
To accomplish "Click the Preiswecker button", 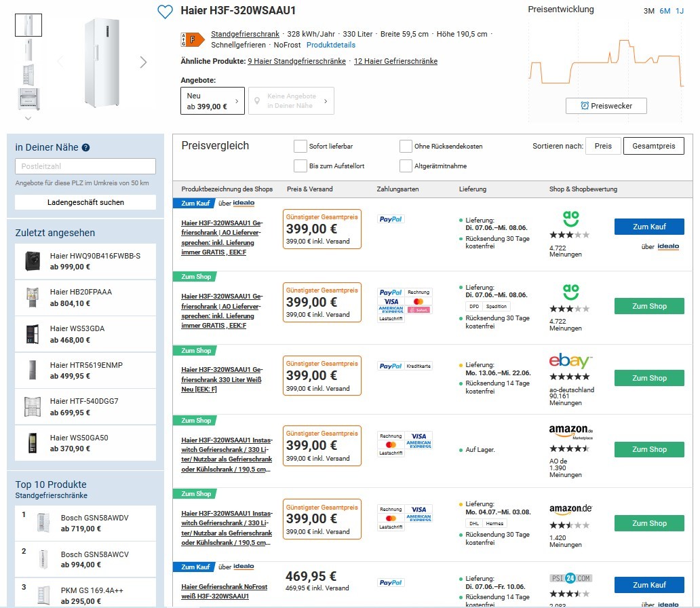I will click(x=606, y=106).
